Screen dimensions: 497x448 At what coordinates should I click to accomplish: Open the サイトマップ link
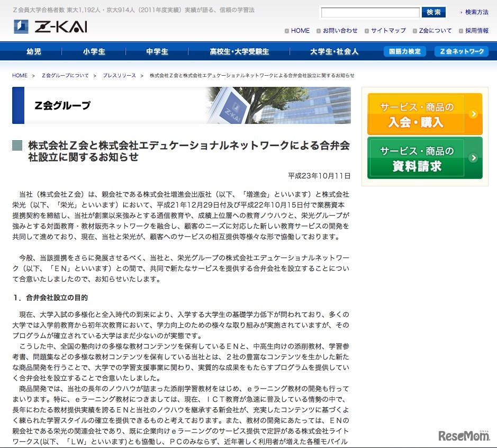[388, 30]
